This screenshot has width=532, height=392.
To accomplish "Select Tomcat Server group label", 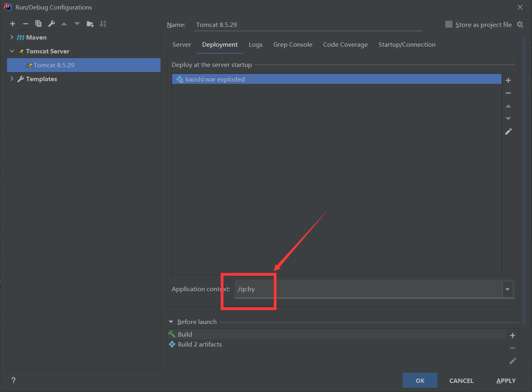I will point(47,51).
